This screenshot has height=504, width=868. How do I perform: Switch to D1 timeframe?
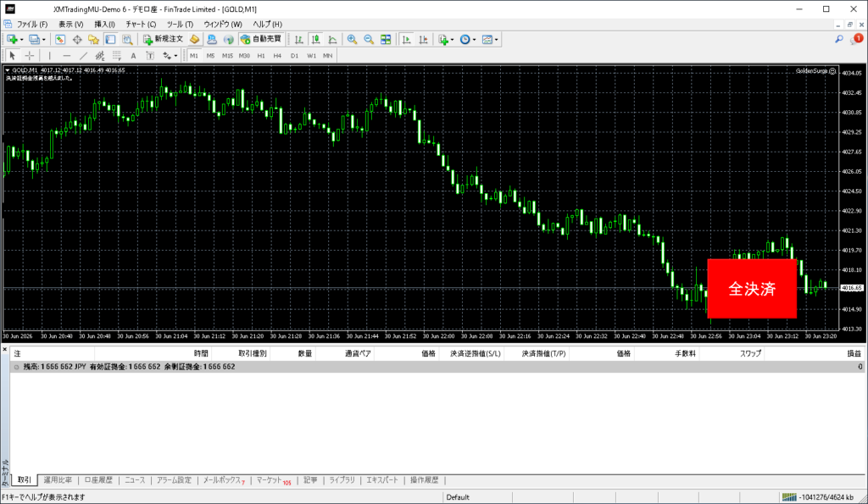(294, 56)
